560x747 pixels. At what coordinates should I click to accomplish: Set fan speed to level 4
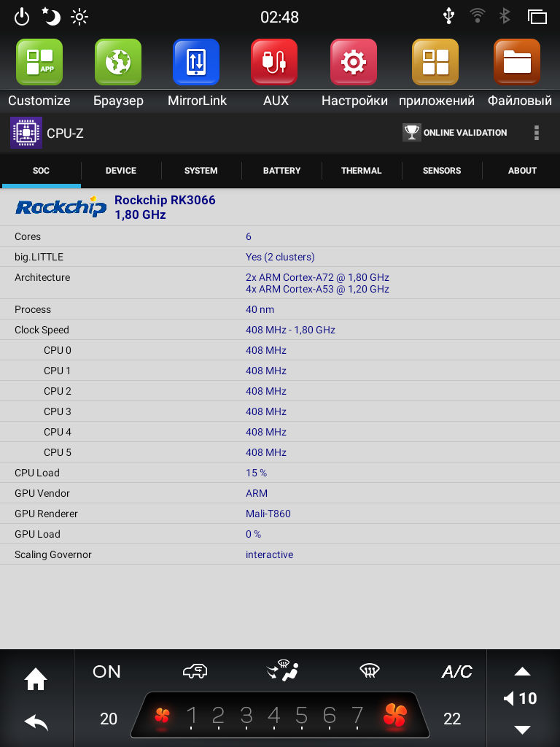(274, 716)
